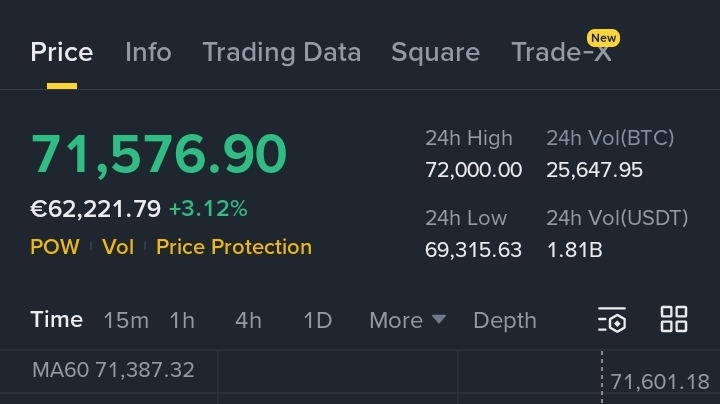Switch to the Info tab
This screenshot has height=404, width=720.
(148, 52)
